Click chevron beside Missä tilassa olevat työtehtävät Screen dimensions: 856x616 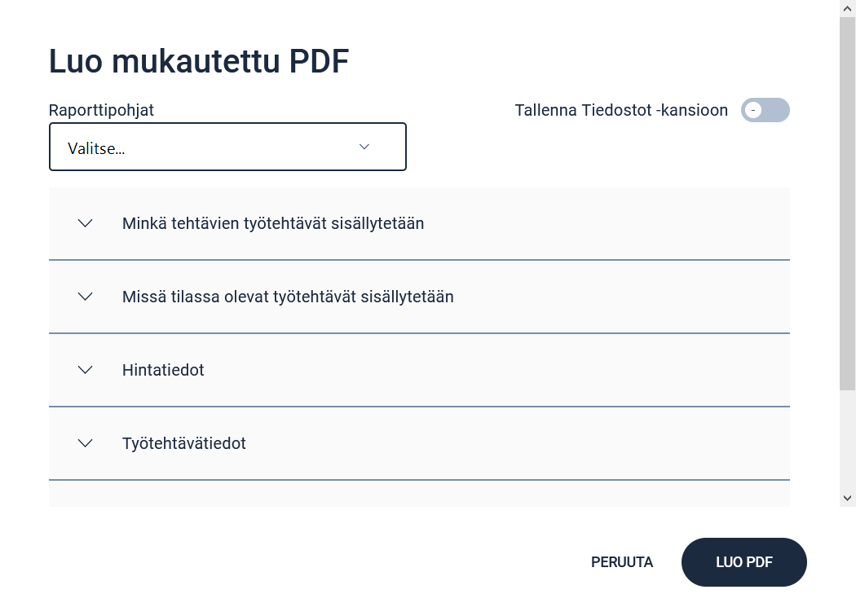86,297
